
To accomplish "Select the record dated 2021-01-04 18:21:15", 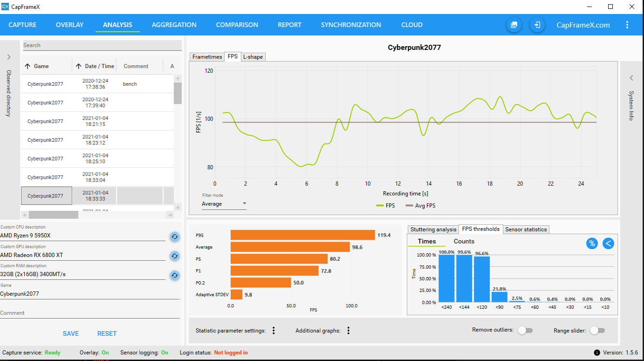I will (97, 121).
